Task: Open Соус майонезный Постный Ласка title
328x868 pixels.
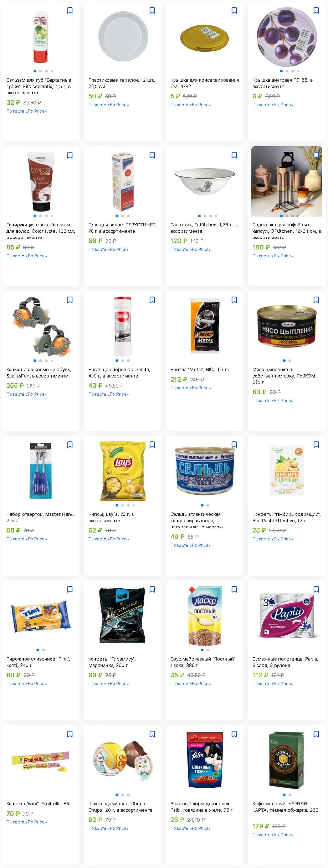Action: pyautogui.click(x=203, y=662)
